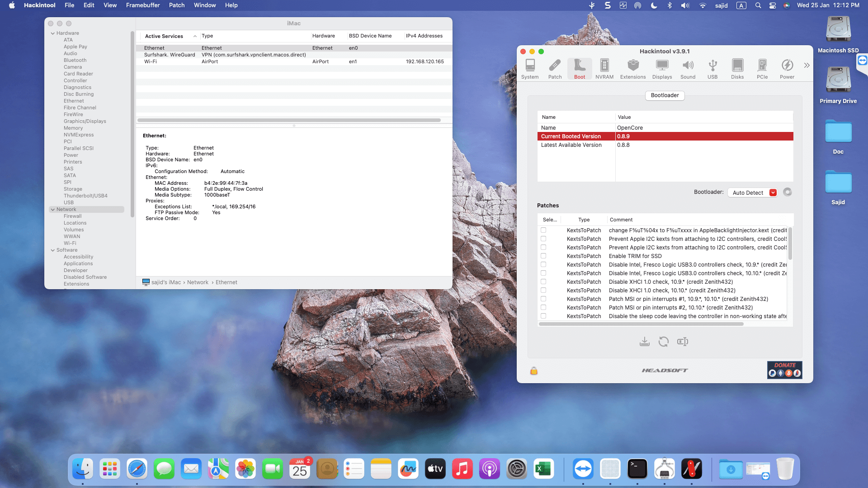Open the Sound section in Hackintool

(688, 69)
